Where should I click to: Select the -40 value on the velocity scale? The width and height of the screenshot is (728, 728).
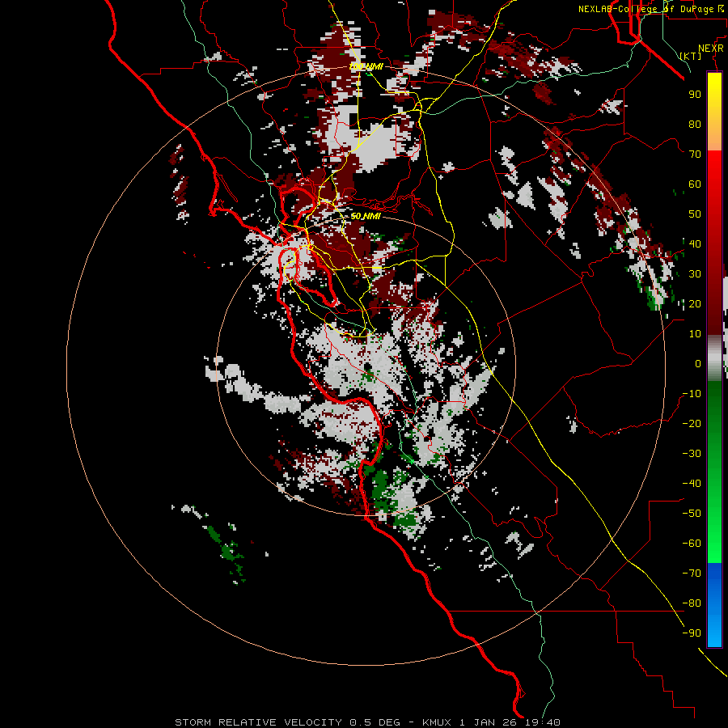[692, 484]
